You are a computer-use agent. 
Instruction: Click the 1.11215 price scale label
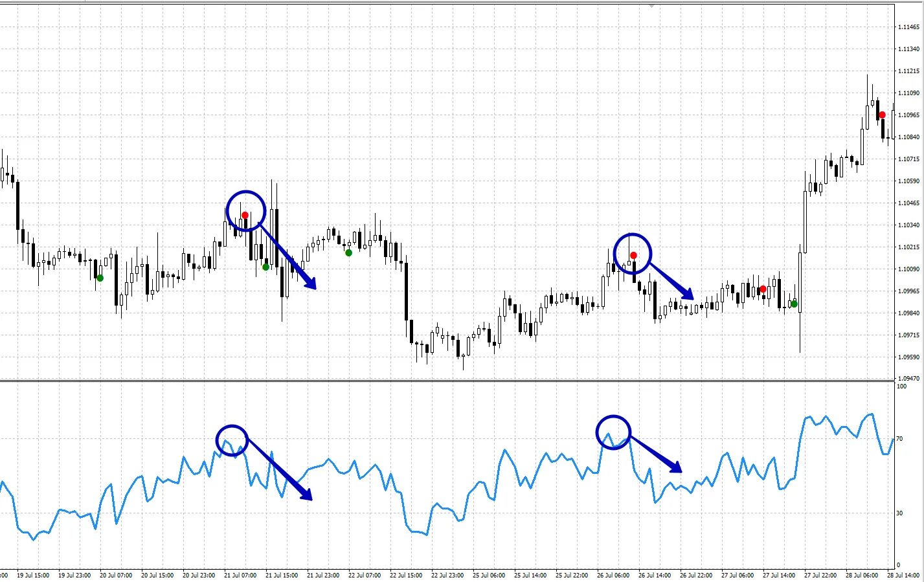point(908,71)
